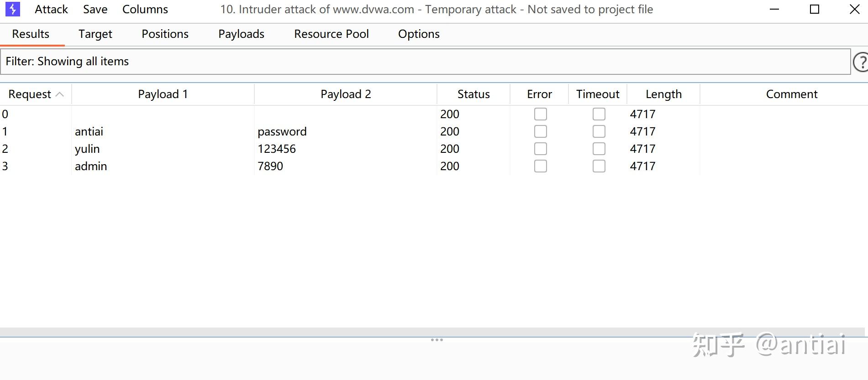Image resolution: width=868 pixels, height=380 pixels.
Task: Click the Burp Suite lightning logo icon
Action: point(13,9)
